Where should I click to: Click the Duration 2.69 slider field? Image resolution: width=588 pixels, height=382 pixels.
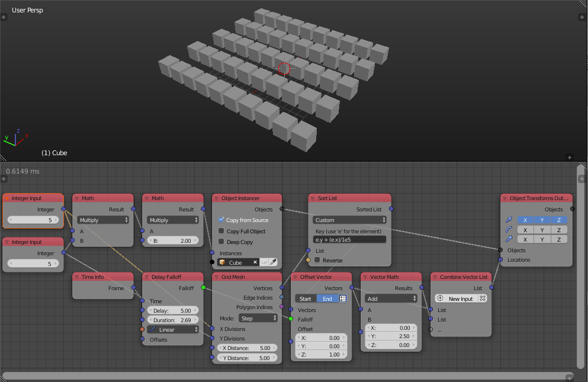click(x=173, y=320)
